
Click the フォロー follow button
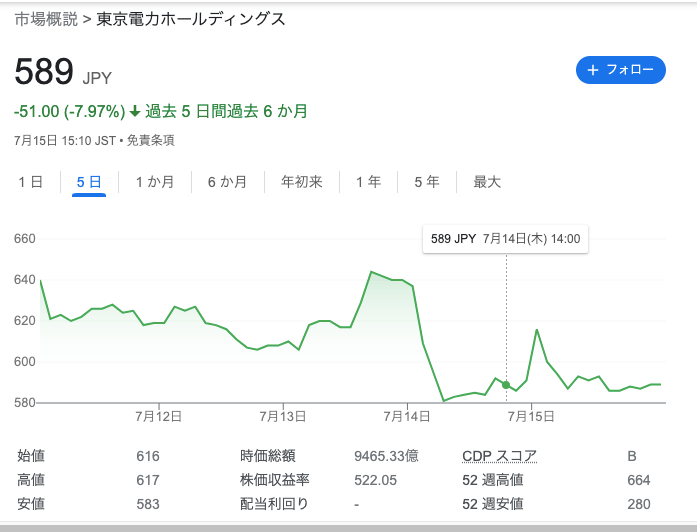[621, 70]
